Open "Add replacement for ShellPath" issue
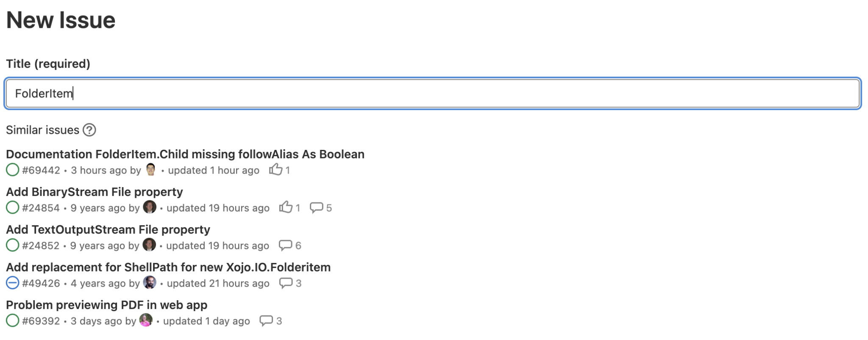The height and width of the screenshot is (340, 868). 168,267
